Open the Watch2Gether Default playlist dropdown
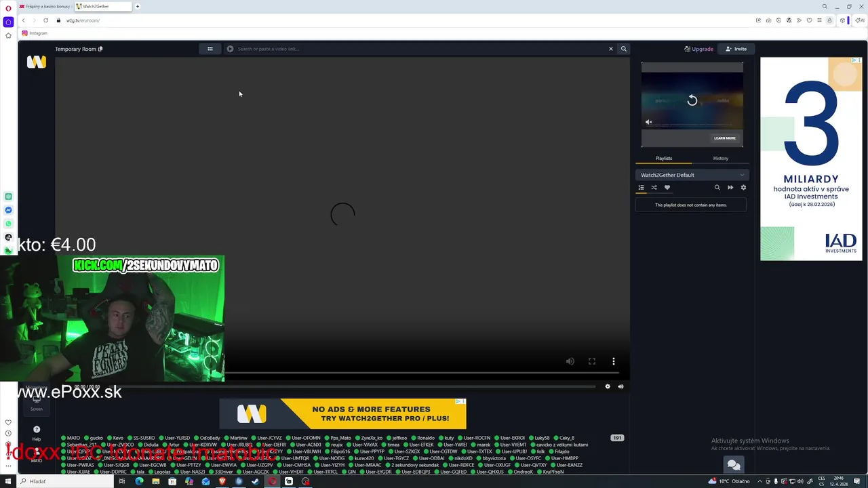 (692, 175)
